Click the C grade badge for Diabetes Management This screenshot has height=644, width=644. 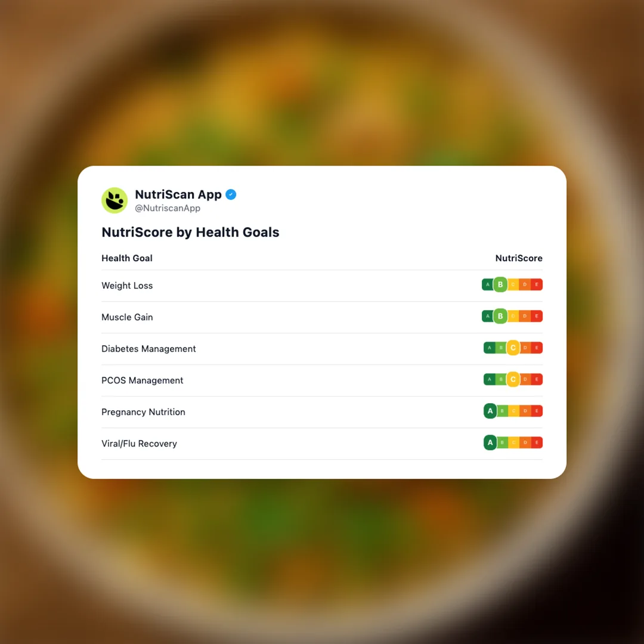coord(513,348)
